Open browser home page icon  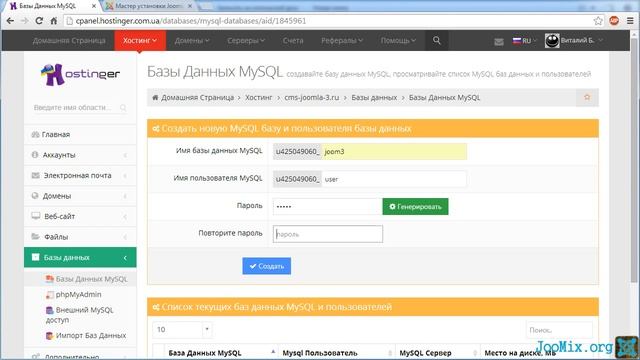pos(53,21)
